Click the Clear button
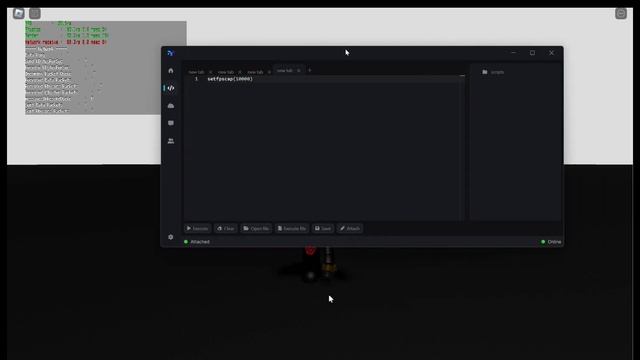 pos(226,229)
